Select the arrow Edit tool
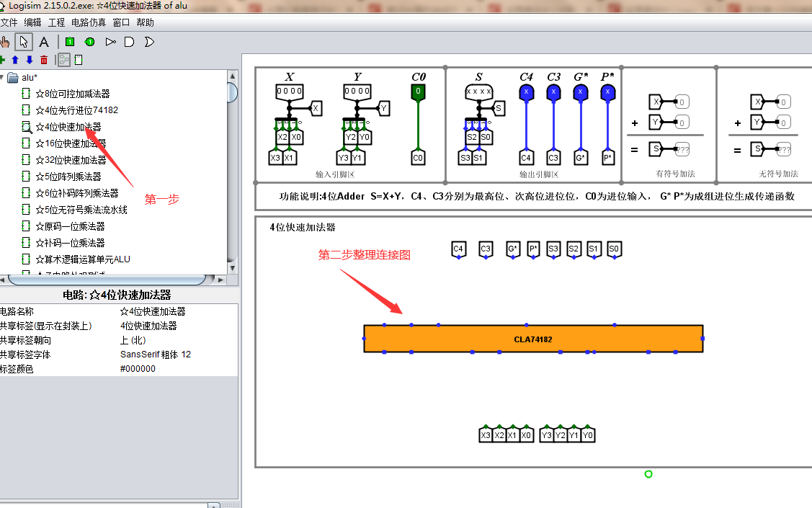812x508 pixels. click(x=23, y=42)
